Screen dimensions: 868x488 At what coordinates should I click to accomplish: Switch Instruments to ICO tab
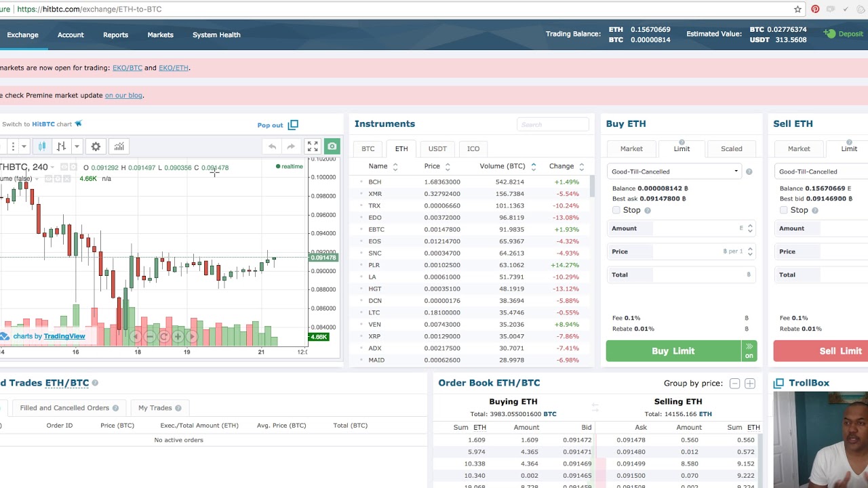pos(473,148)
